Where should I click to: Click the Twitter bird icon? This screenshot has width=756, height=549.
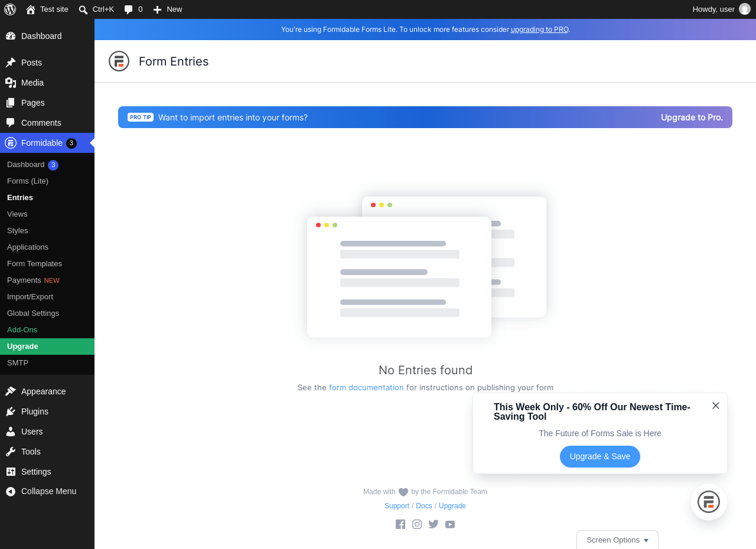point(434,524)
